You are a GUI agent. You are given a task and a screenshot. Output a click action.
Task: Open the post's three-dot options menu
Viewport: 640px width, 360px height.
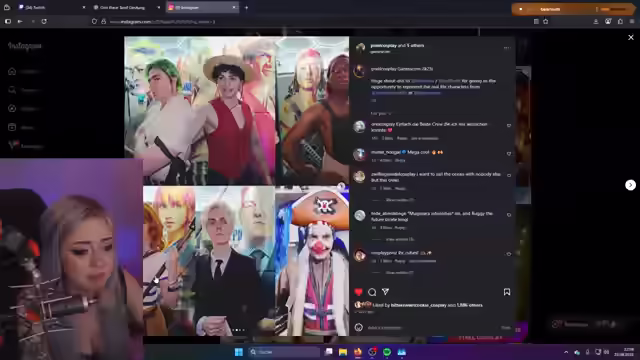click(x=507, y=48)
